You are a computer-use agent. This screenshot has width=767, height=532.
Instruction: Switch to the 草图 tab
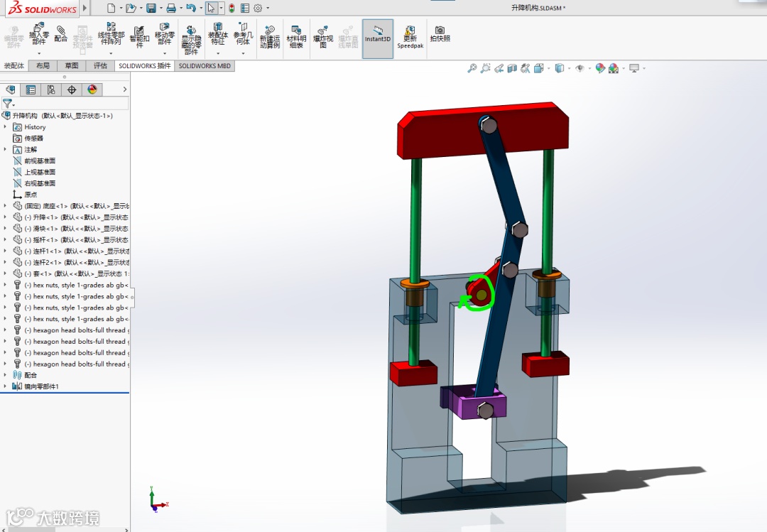[x=72, y=65]
